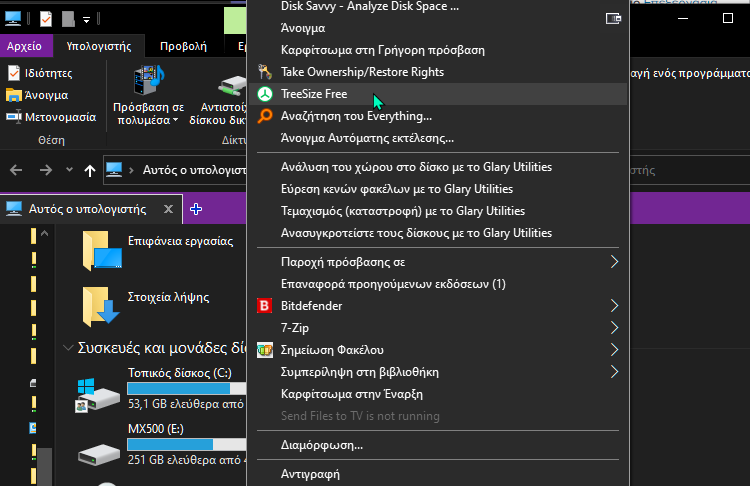Click the Everything search magnifier icon
Image resolution: width=750 pixels, height=486 pixels.
265,116
